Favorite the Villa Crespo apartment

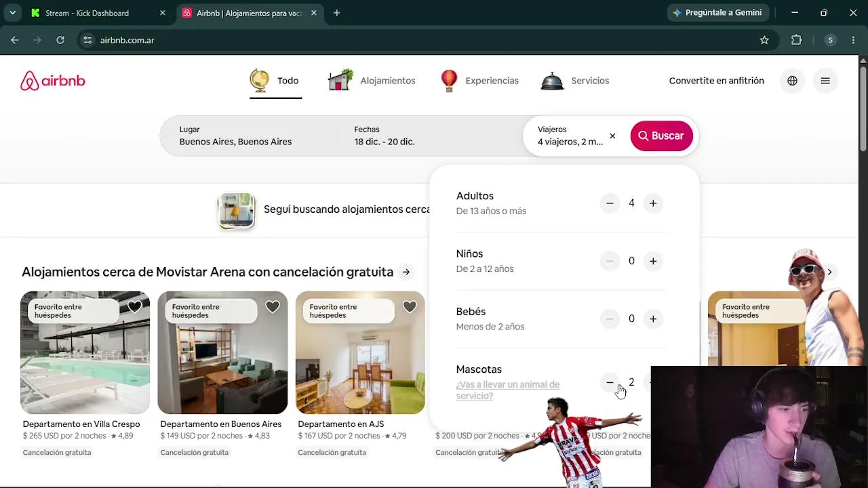pyautogui.click(x=134, y=307)
